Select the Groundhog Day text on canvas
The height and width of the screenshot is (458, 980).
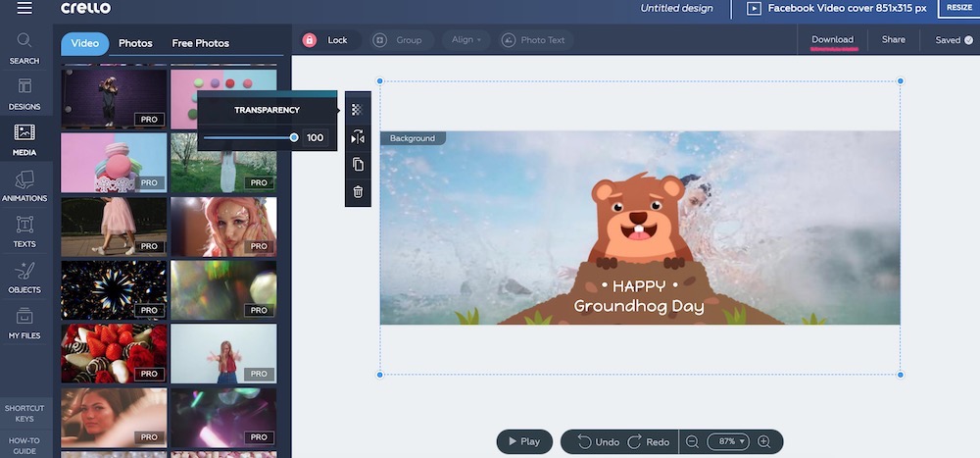click(639, 307)
